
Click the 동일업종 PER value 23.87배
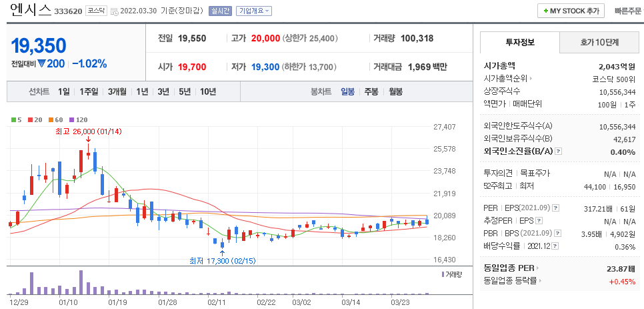621,269
